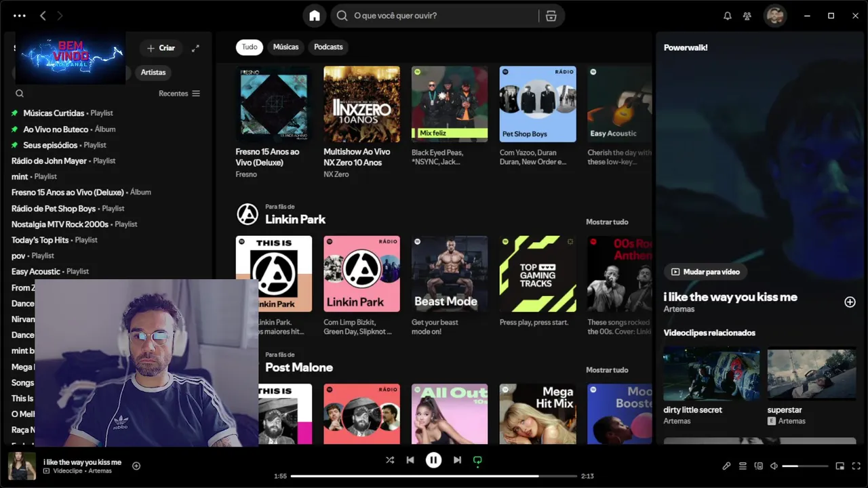Open the queue icon
Image resolution: width=868 pixels, height=488 pixels.
743,466
